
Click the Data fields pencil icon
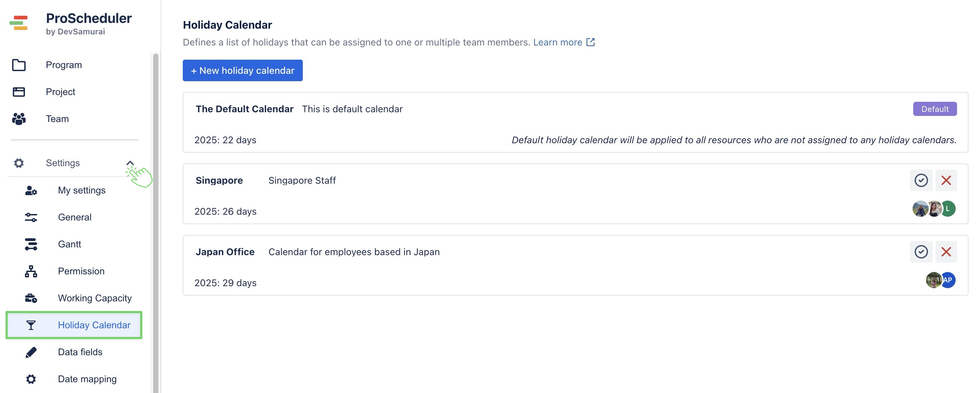[x=31, y=352]
